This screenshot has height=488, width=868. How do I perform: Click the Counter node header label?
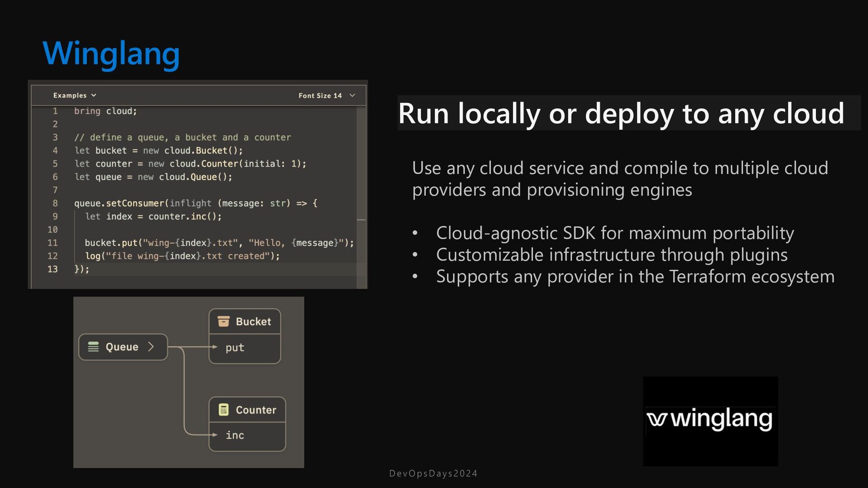pos(256,410)
